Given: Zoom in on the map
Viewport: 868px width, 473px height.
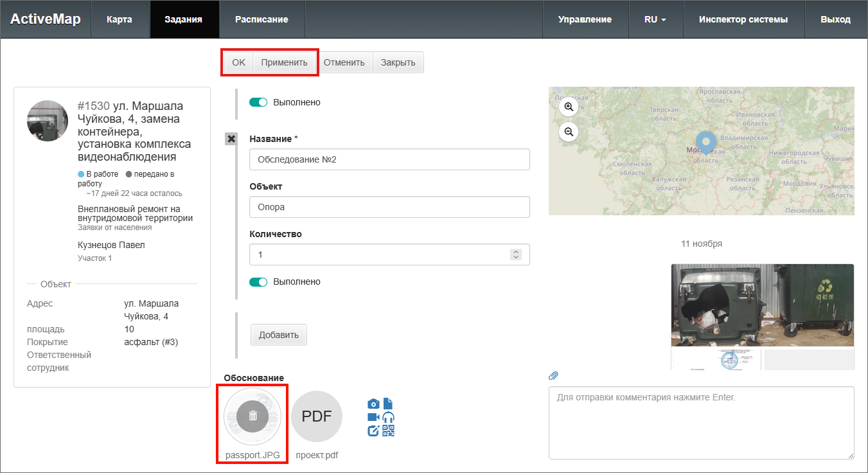Looking at the screenshot, I should pyautogui.click(x=569, y=107).
